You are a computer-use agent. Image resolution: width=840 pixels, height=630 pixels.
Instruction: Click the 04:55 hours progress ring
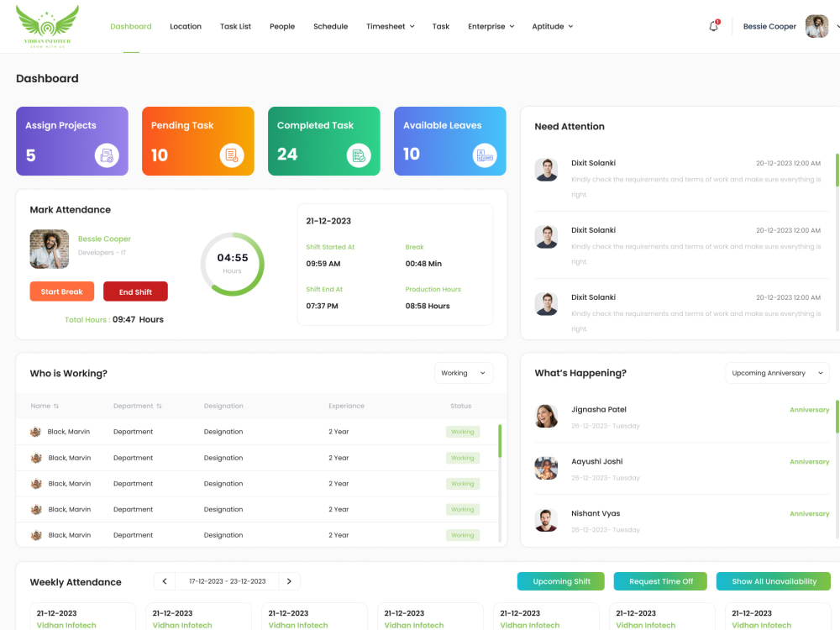[x=233, y=264]
